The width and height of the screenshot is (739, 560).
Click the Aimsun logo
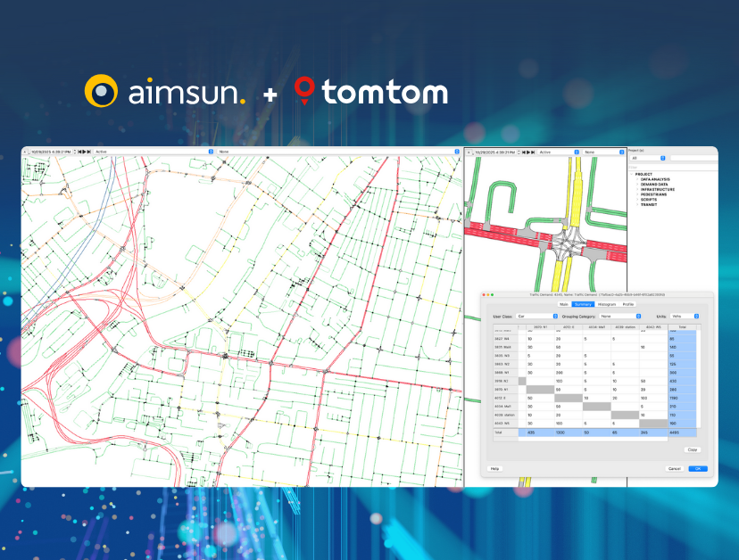(165, 91)
